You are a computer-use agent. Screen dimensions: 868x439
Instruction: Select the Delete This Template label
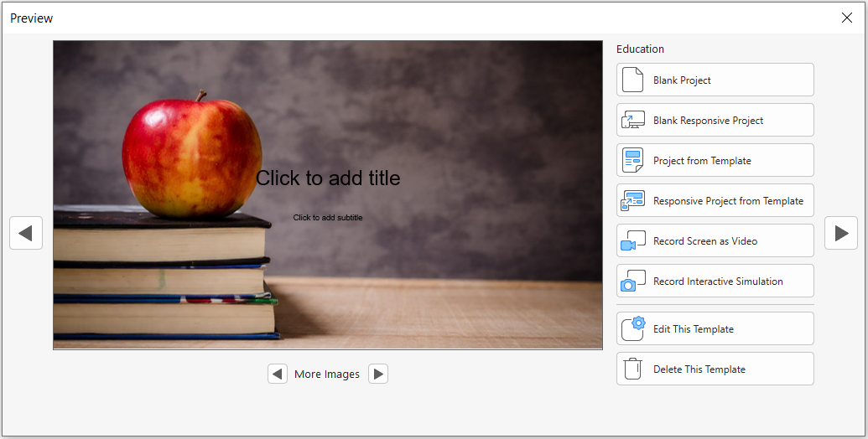pos(699,369)
